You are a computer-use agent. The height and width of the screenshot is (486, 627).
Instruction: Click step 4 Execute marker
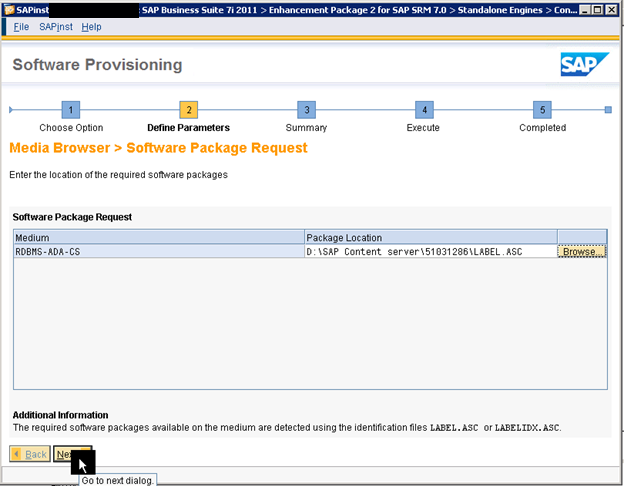pos(424,110)
